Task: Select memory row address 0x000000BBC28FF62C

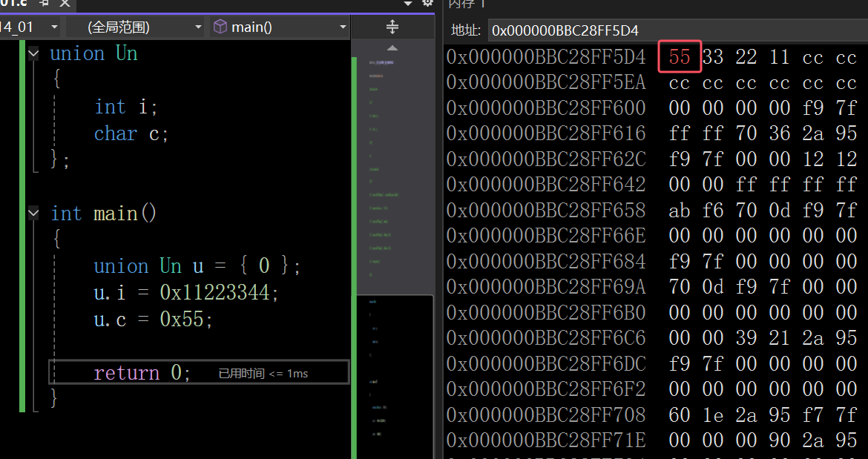Action: tap(546, 159)
